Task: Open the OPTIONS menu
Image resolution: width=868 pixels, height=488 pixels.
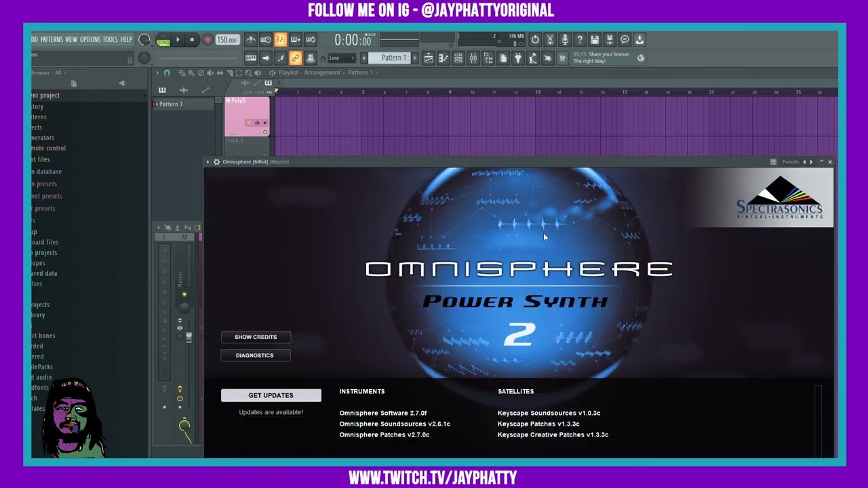Action: (x=90, y=39)
